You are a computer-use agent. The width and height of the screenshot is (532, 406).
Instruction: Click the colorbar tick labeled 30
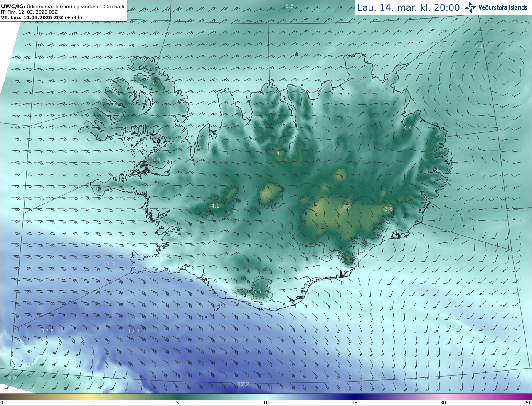(443, 403)
